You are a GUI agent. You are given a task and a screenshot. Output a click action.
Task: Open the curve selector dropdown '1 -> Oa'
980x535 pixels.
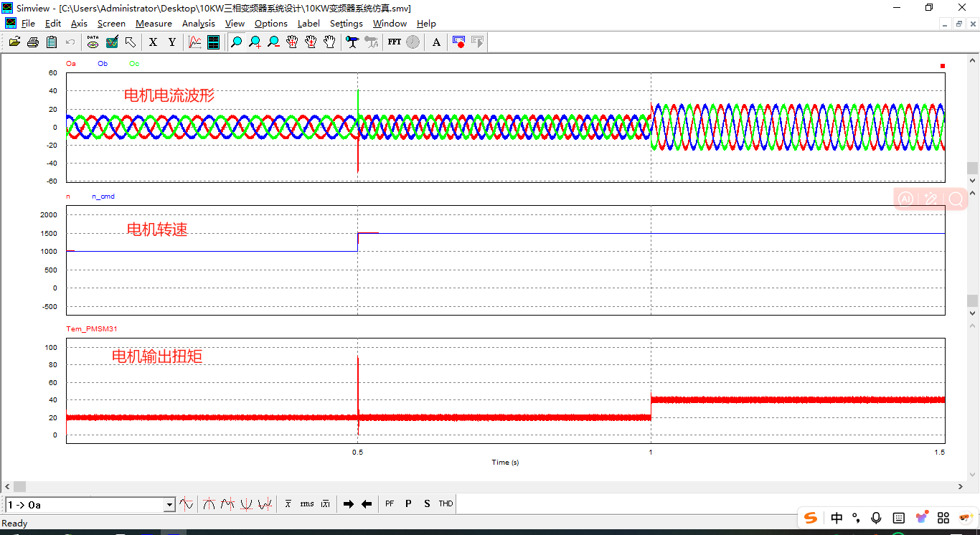coord(169,505)
